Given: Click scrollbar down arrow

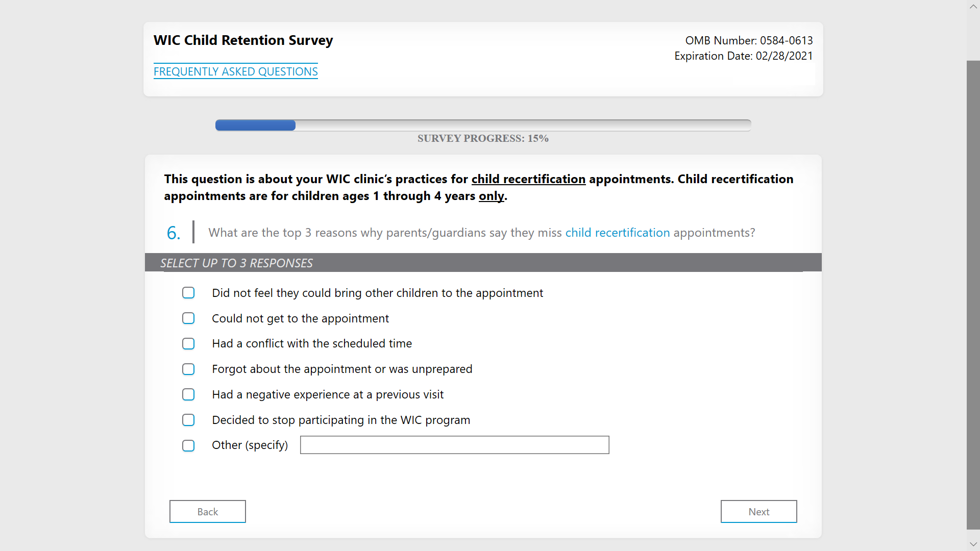Looking at the screenshot, I should [973, 544].
